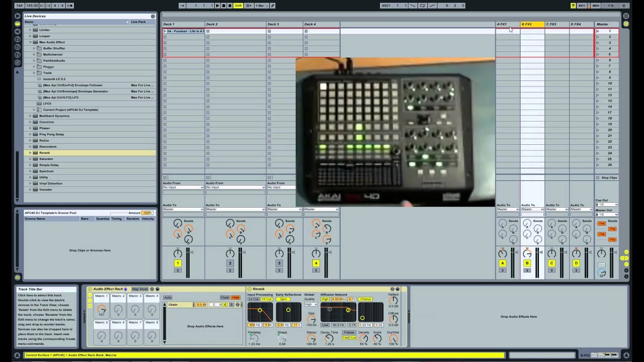Select the Reverb device in browser

pos(90,153)
